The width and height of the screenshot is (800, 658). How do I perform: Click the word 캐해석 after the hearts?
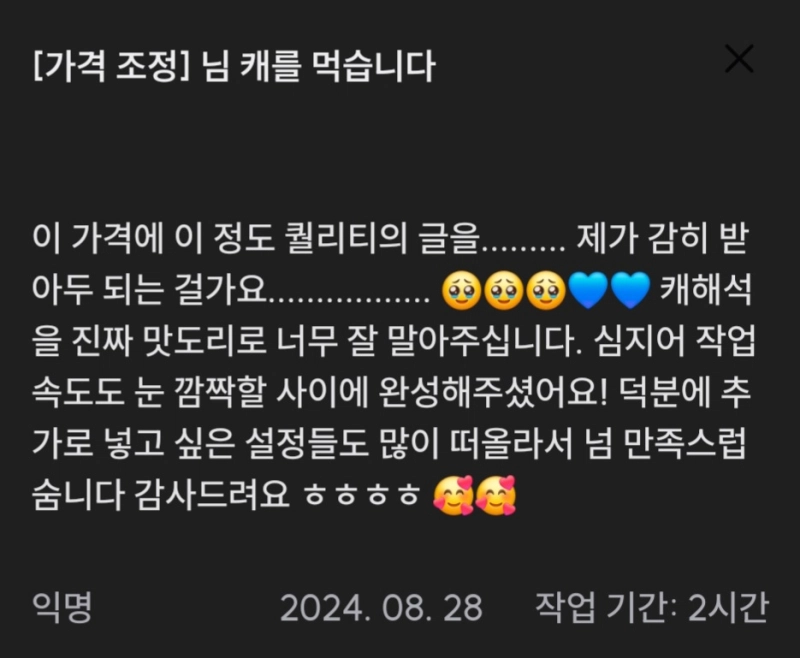(x=706, y=291)
